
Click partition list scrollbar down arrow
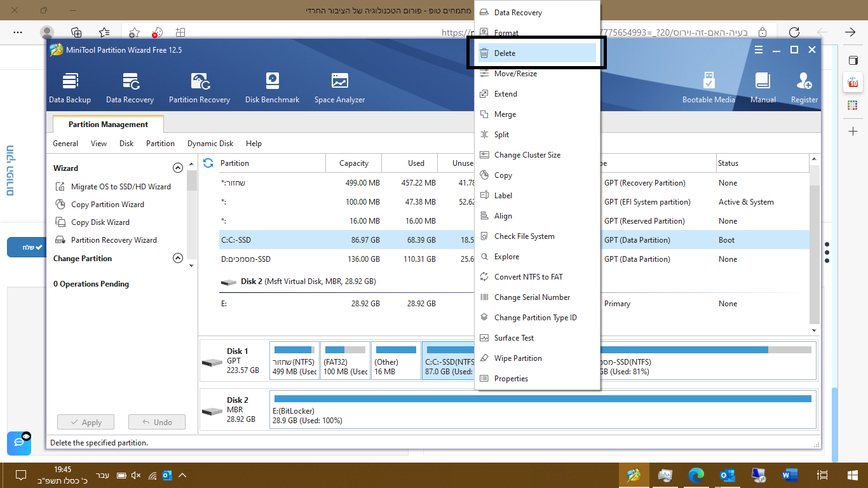tap(815, 330)
